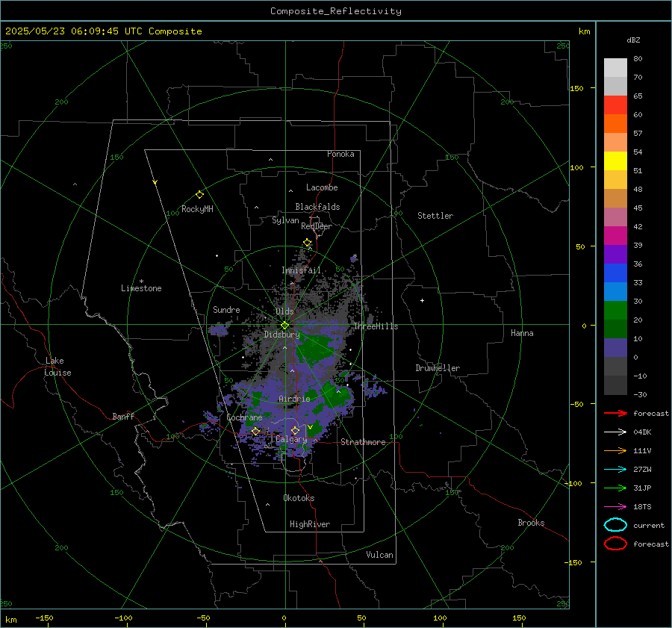
Task: Click the cyan 'current' ellipse icon
Action: coord(615,525)
